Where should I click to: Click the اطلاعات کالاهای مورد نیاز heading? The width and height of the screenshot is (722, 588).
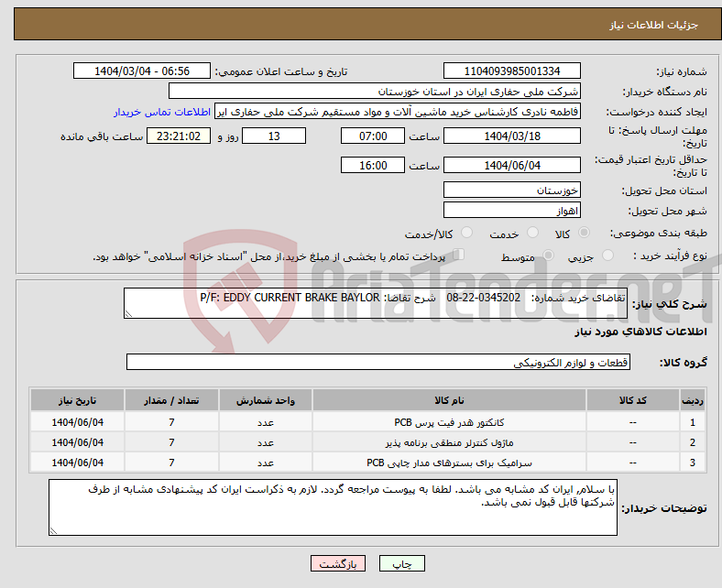coord(640,332)
